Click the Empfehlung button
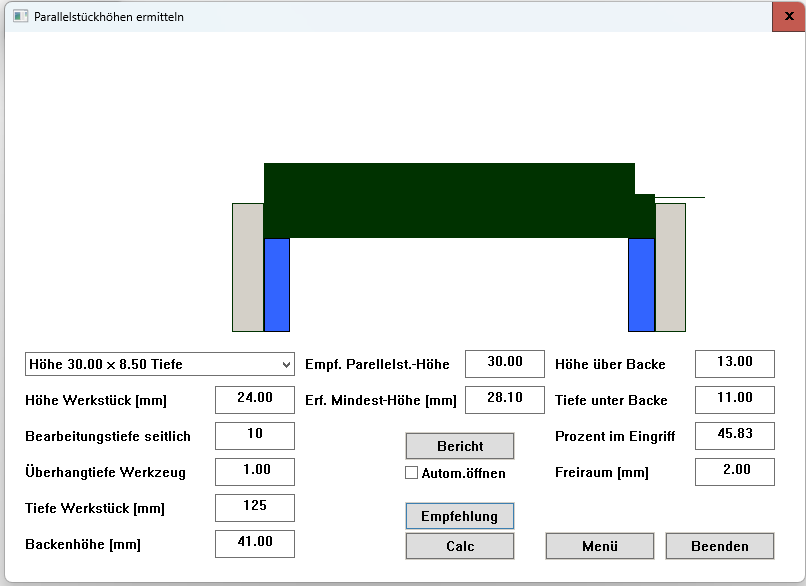 pos(459,516)
